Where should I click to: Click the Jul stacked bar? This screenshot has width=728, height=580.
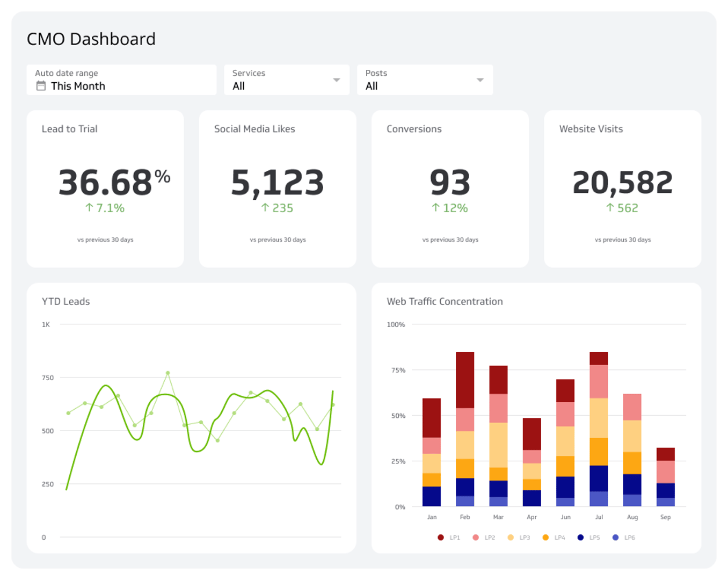[599, 429]
